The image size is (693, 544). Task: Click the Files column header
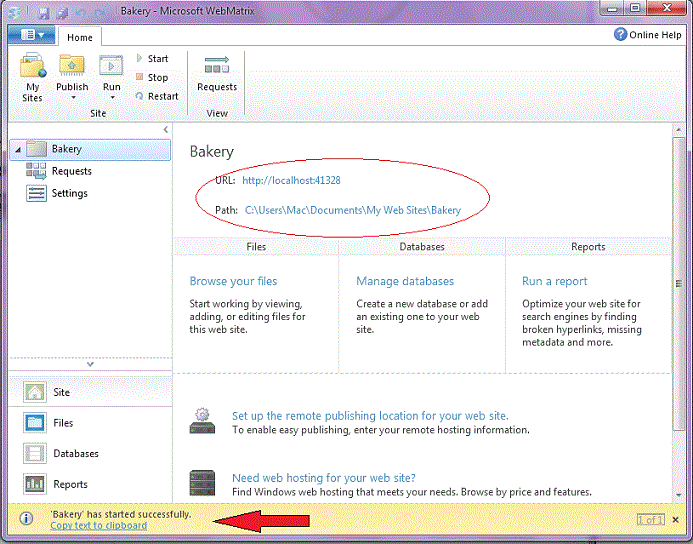[x=256, y=247]
